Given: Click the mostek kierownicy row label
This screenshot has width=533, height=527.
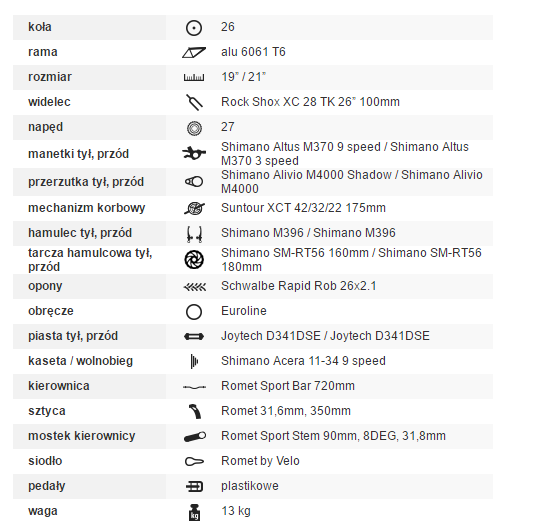Looking at the screenshot, I should click(82, 436).
